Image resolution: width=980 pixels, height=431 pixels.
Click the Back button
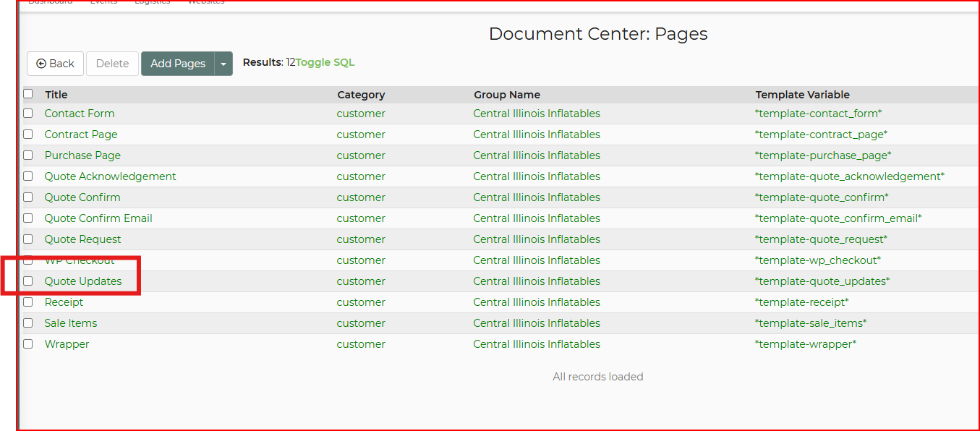(x=55, y=64)
